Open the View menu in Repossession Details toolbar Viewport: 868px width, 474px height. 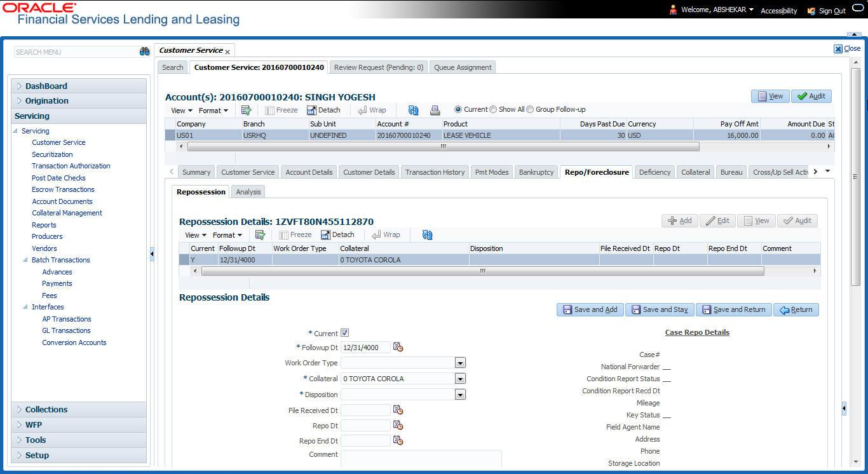(196, 235)
